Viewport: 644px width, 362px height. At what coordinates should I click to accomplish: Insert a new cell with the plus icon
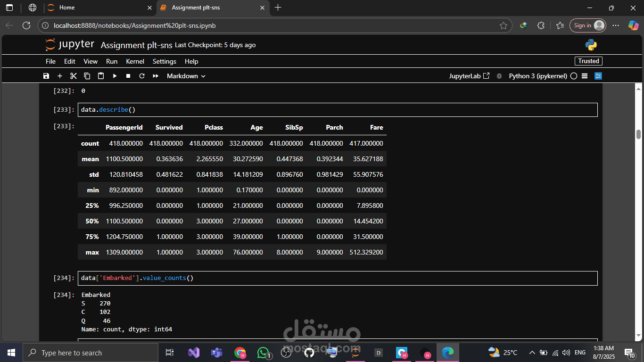click(60, 76)
